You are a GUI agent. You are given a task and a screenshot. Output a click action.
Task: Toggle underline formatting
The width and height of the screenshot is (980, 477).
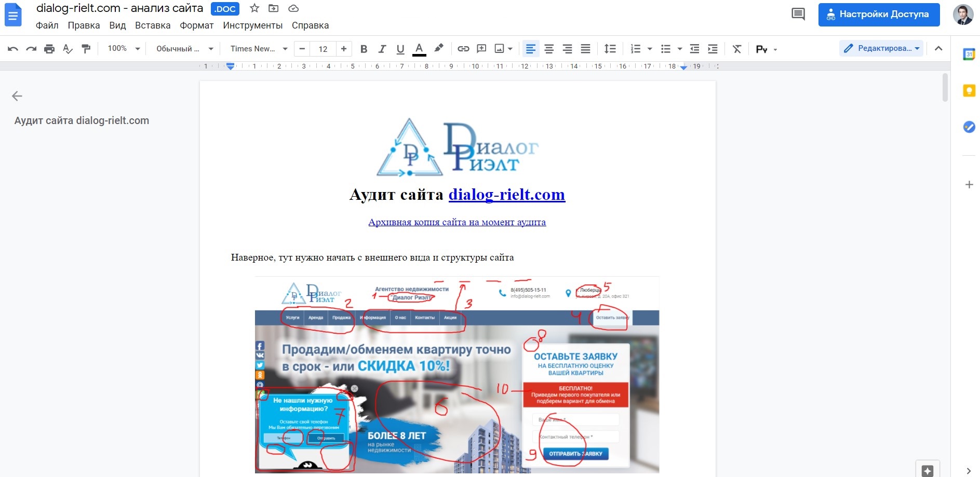point(400,49)
